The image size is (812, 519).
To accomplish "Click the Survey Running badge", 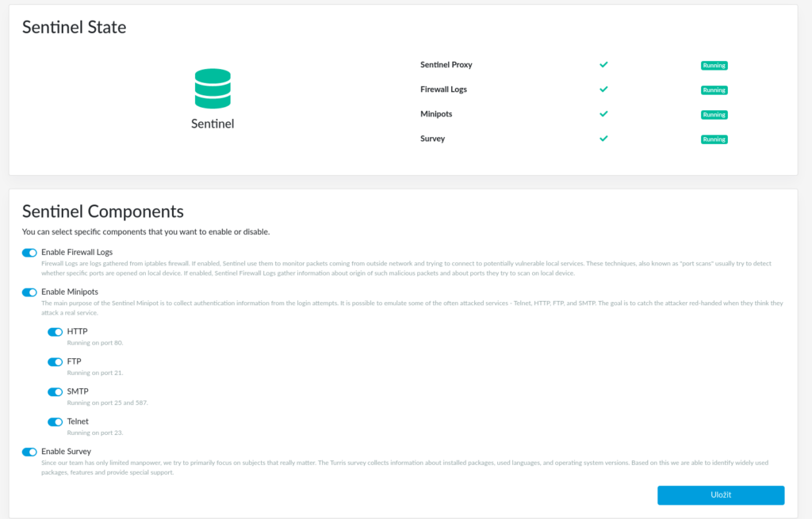I will pos(714,139).
